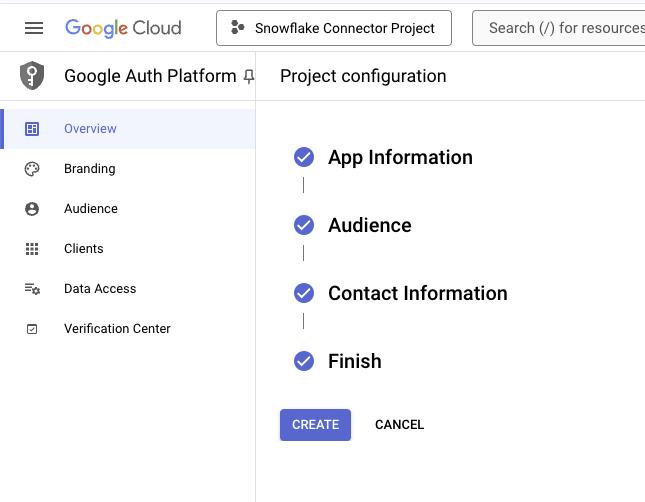Image resolution: width=645 pixels, height=502 pixels.
Task: Click the Clients grid icon
Action: click(32, 249)
